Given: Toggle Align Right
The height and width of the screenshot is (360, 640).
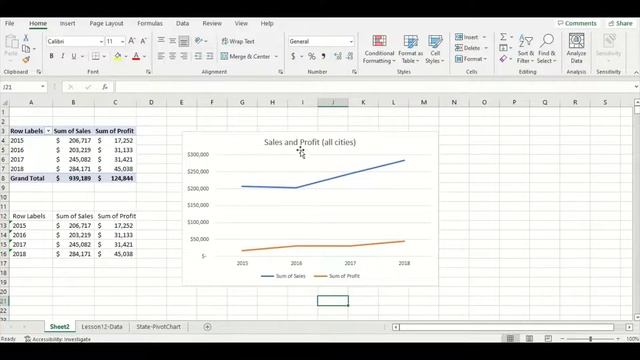Looking at the screenshot, I should coord(184,56).
